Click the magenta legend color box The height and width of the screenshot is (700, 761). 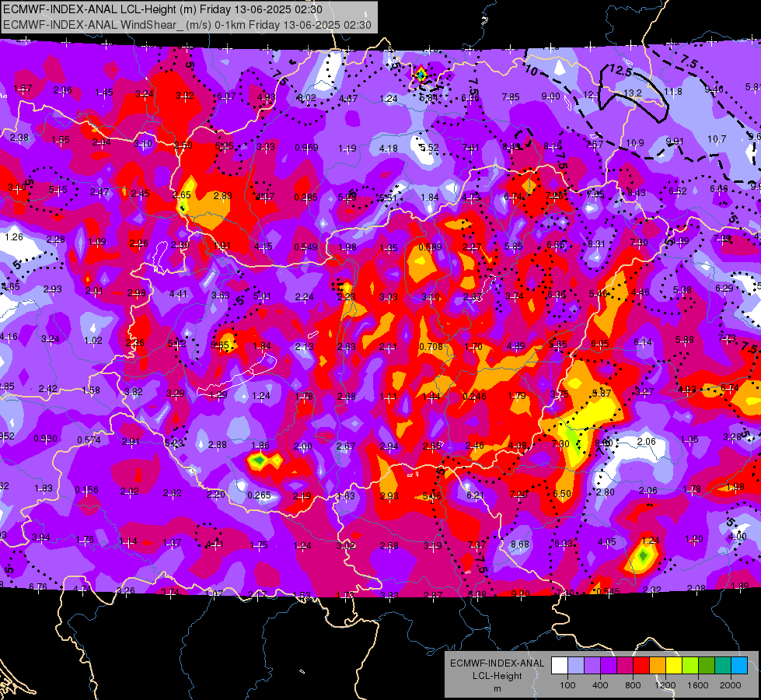pos(625,666)
